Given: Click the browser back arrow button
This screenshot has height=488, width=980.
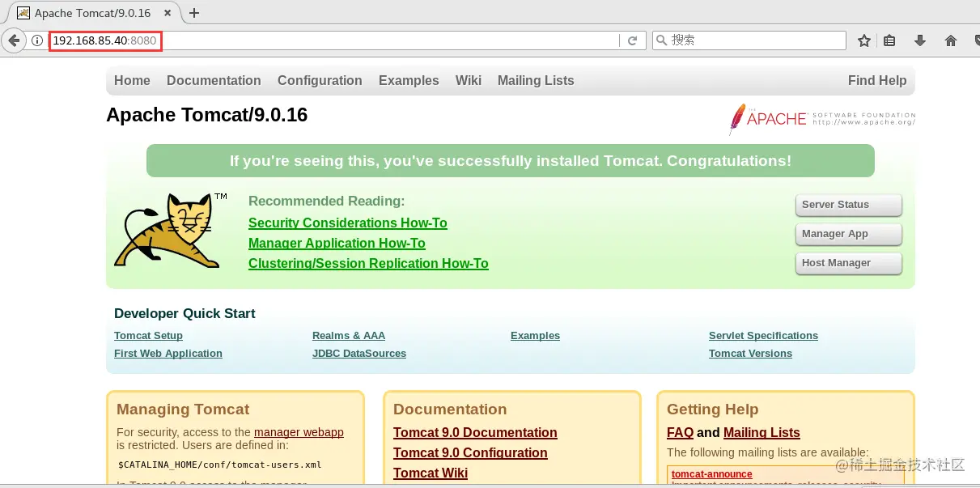Looking at the screenshot, I should coord(14,40).
